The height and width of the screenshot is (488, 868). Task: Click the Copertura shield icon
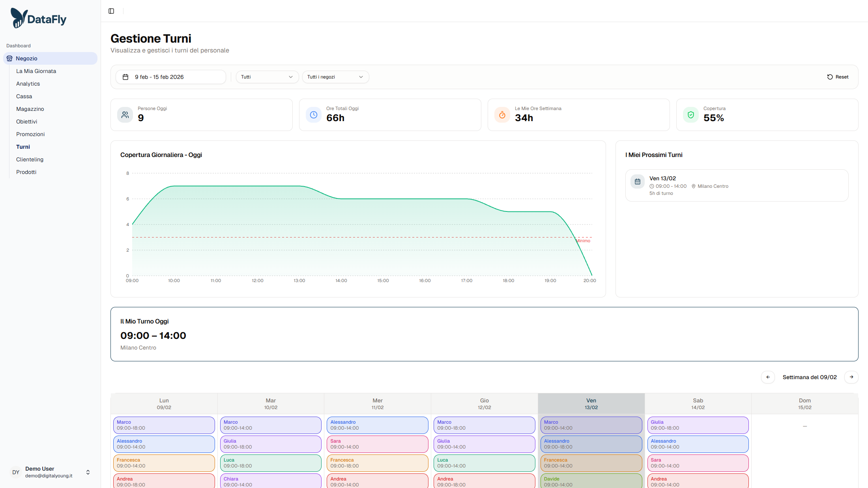coord(691,115)
